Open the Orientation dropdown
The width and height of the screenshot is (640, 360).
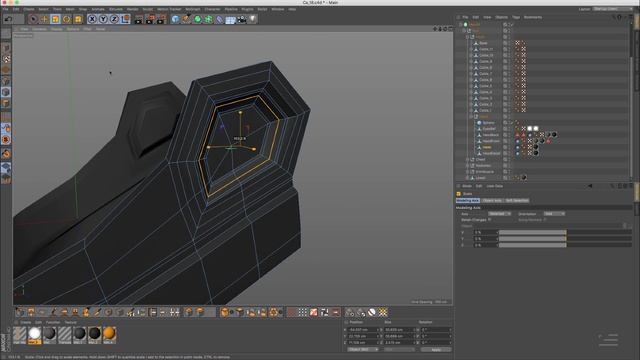tap(554, 213)
